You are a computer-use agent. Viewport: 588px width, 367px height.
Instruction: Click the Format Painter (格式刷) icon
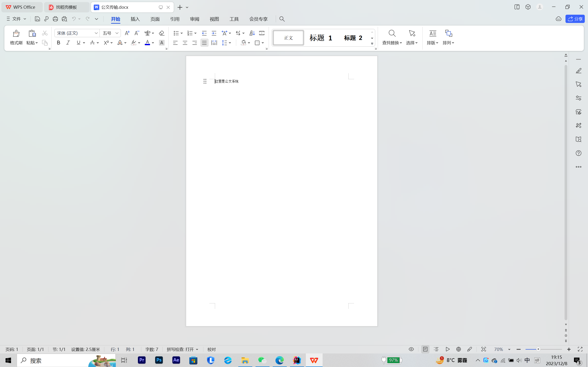pos(16,34)
